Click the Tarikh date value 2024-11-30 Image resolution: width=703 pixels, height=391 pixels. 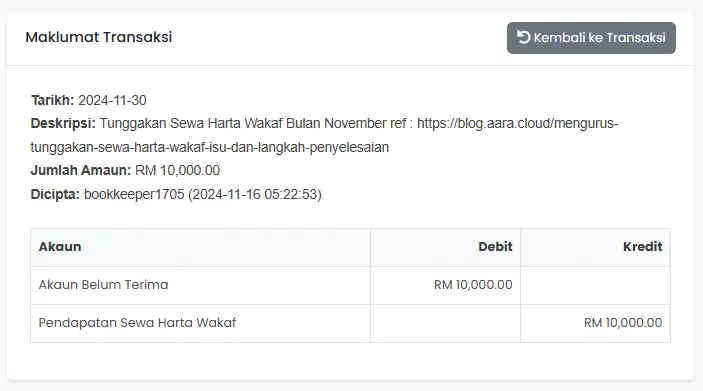(x=112, y=100)
